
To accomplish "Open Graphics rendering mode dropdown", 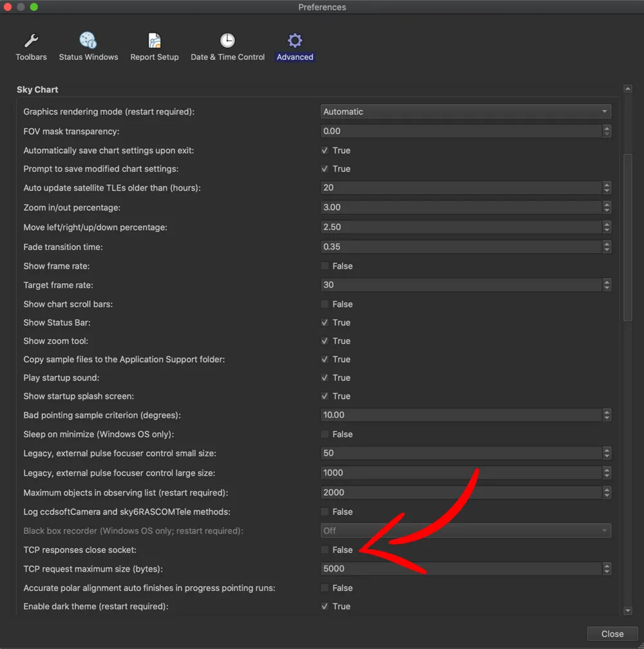I will (x=466, y=111).
